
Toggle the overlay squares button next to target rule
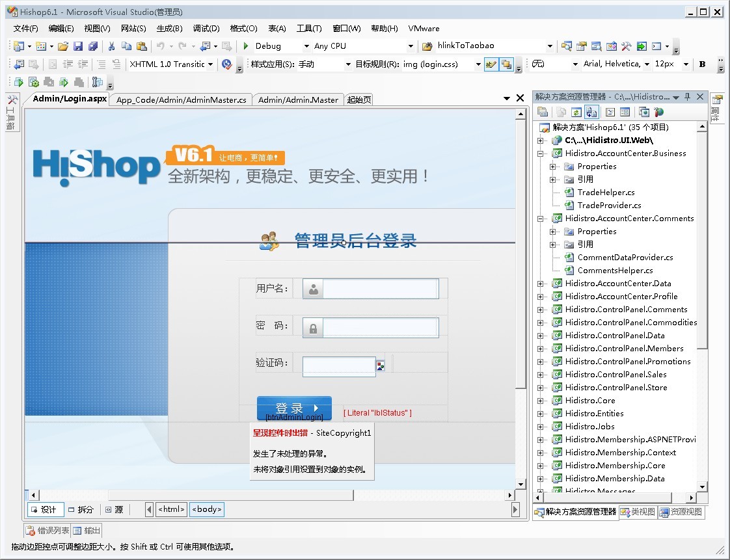click(506, 64)
